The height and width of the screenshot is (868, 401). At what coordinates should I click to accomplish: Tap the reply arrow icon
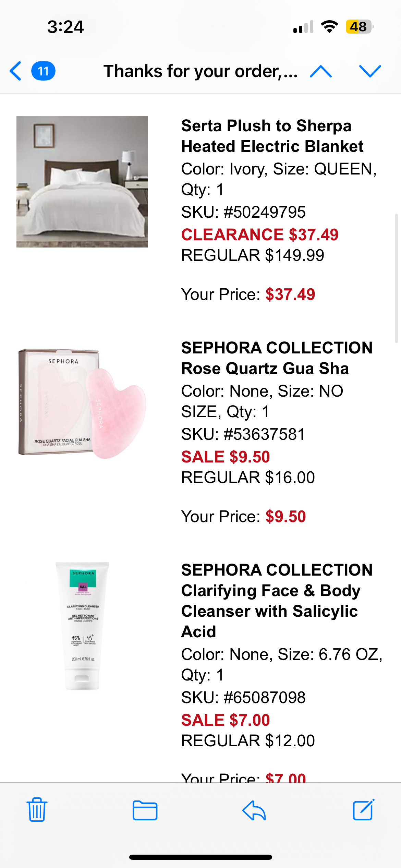[x=254, y=810]
